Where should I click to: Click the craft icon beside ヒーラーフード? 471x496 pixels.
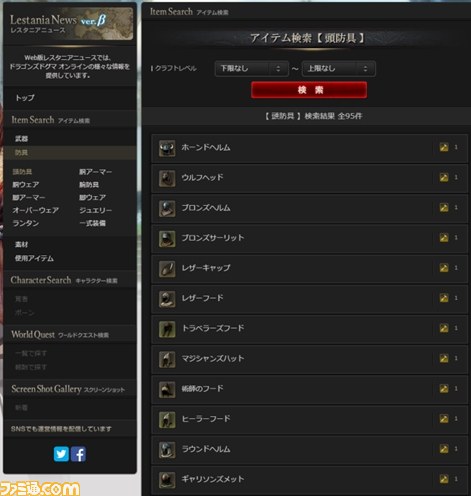[x=444, y=419]
